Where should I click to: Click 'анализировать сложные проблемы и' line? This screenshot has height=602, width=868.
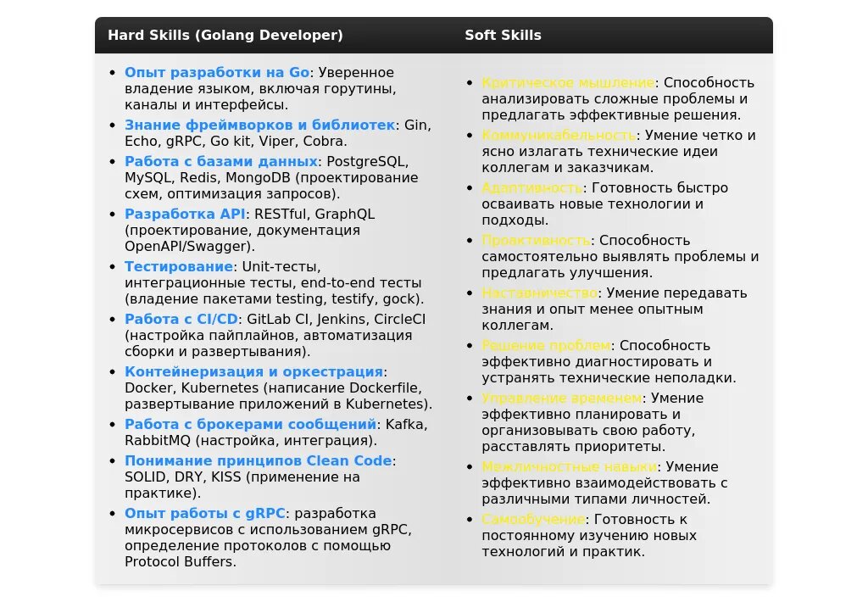pyautogui.click(x=615, y=99)
